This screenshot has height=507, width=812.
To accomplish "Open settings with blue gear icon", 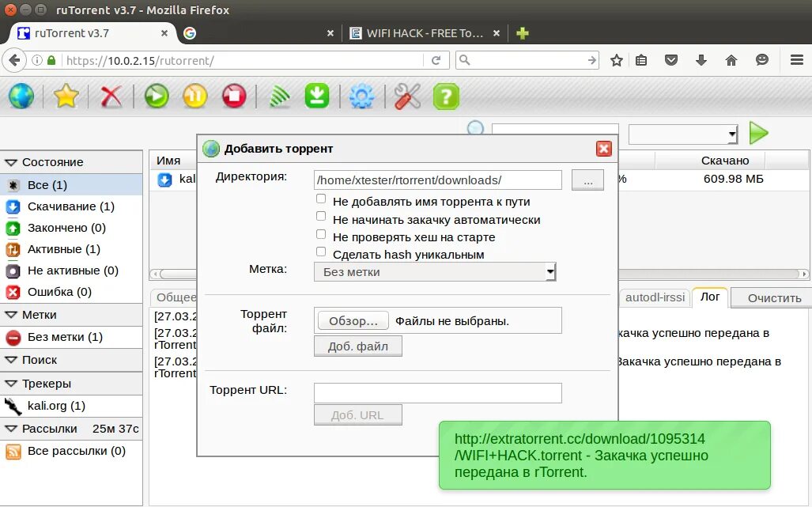I will pyautogui.click(x=361, y=96).
